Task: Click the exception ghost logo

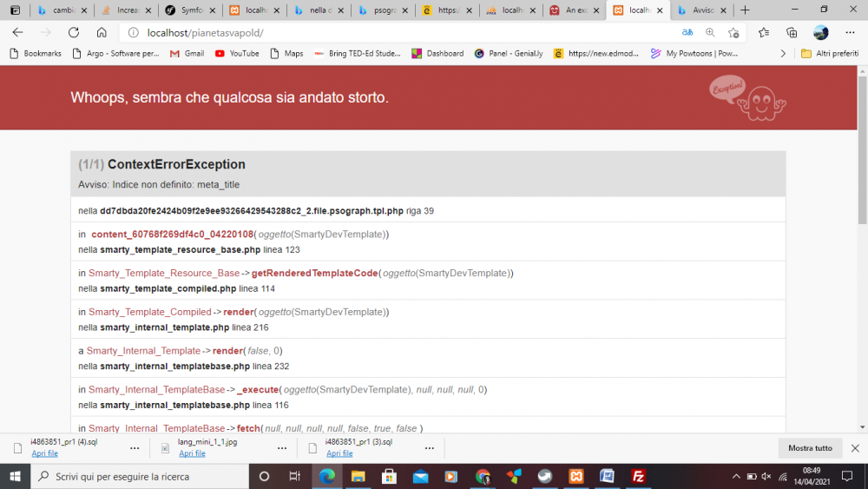Action: [747, 98]
